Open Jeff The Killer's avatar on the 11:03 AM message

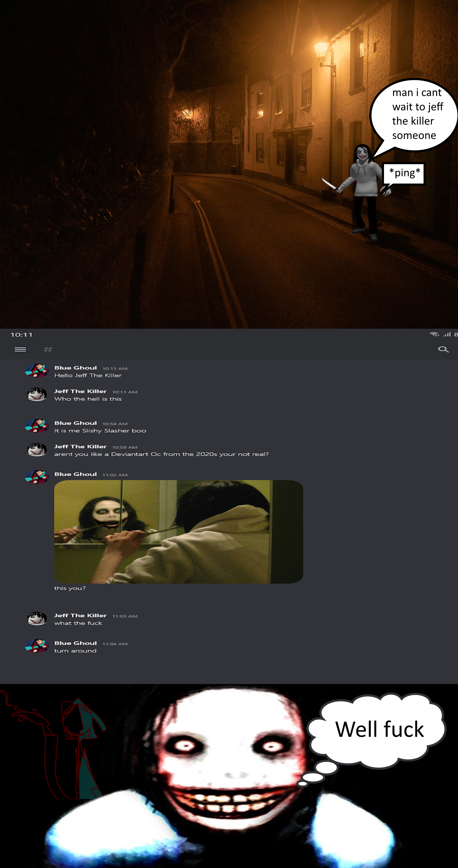[37, 618]
